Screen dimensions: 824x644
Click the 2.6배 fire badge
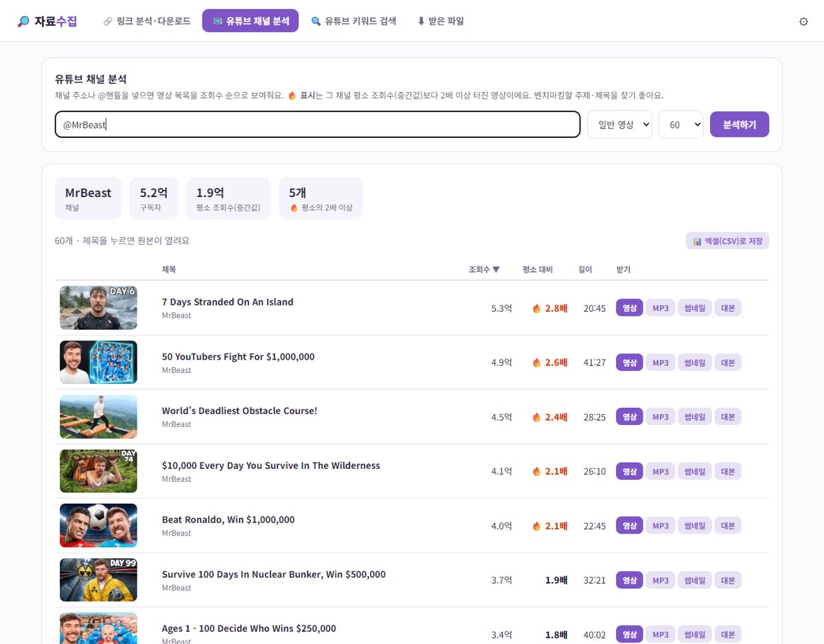click(550, 363)
